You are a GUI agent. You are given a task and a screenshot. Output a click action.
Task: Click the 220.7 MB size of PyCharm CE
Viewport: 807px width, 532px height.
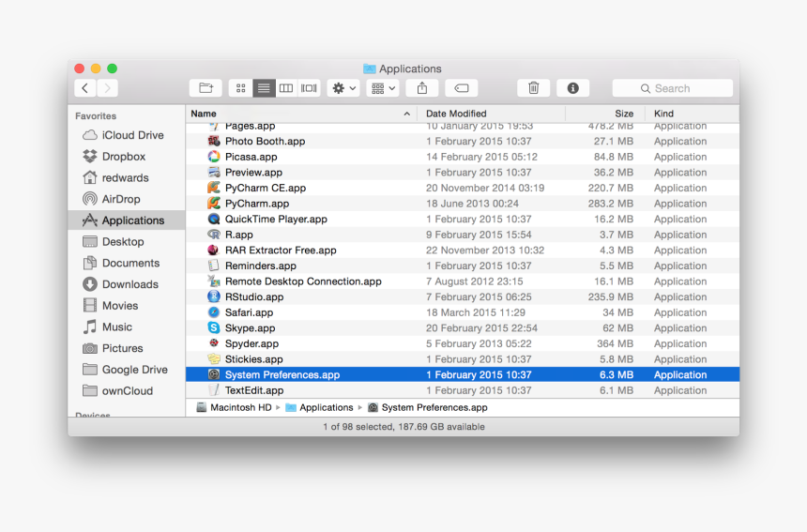pyautogui.click(x=610, y=188)
